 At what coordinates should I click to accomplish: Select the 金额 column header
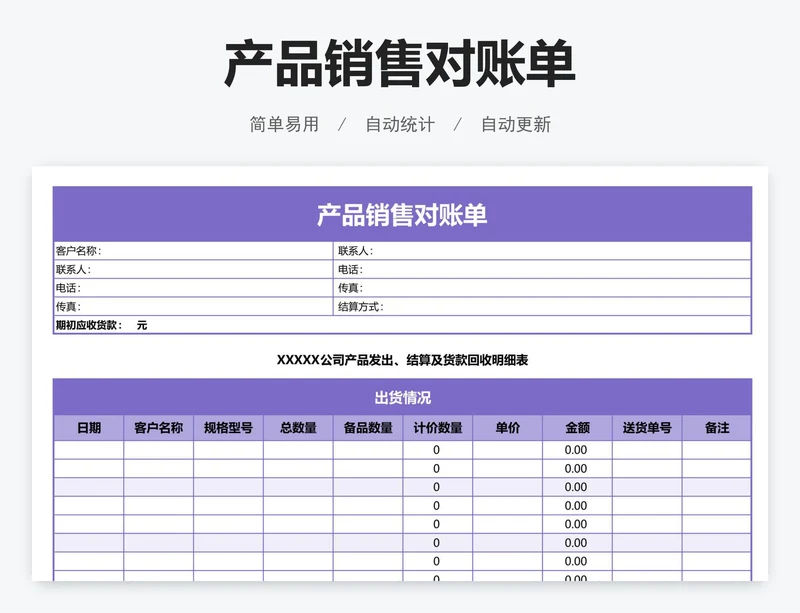577,428
